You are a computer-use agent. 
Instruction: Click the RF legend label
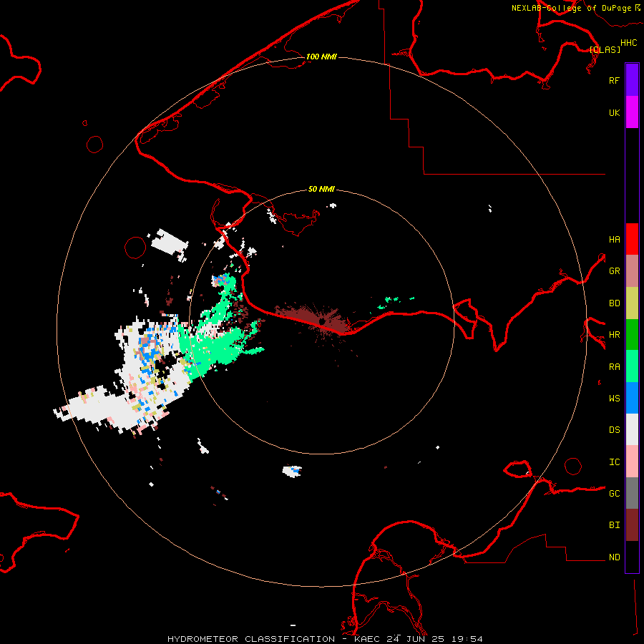pos(614,80)
